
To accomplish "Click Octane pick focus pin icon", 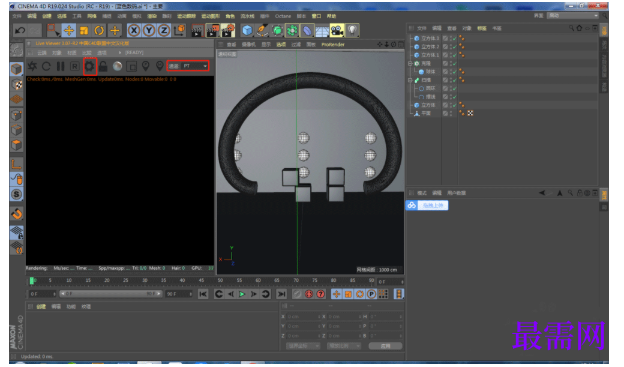I will click(146, 66).
